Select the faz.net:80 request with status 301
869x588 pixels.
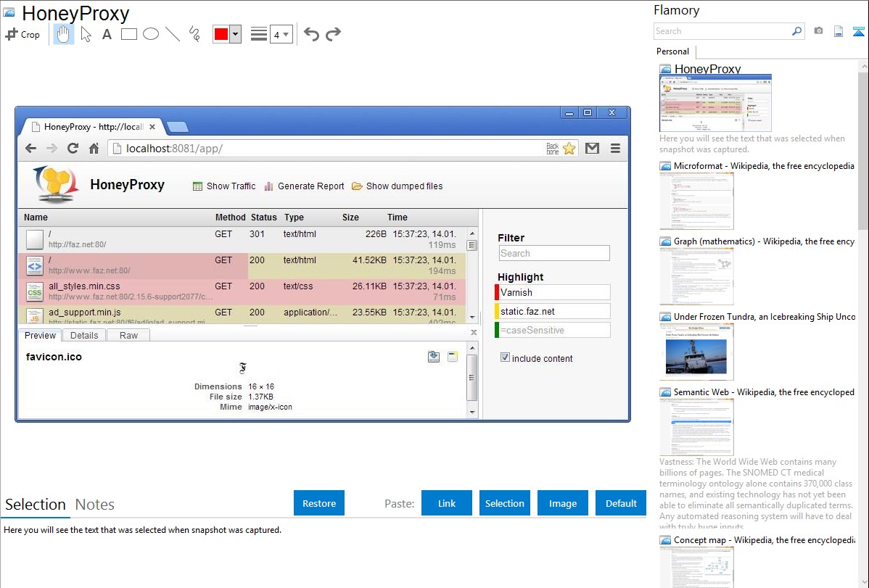tap(242, 239)
